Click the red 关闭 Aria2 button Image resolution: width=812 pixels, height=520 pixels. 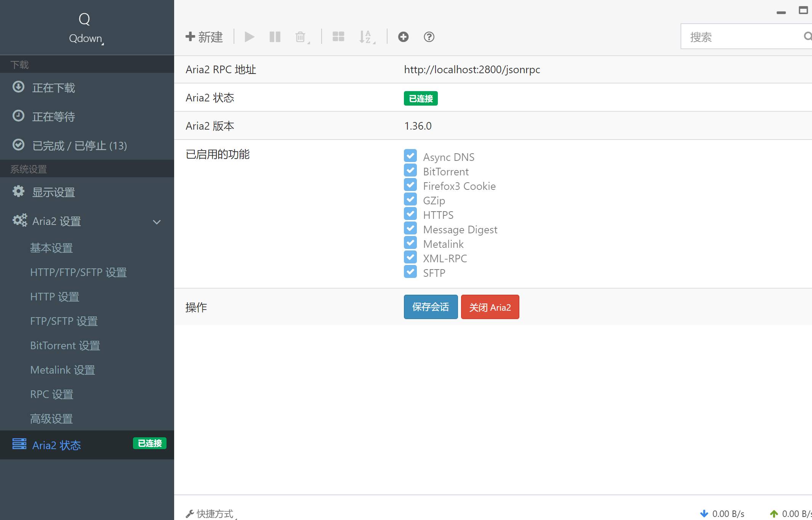[490, 307]
